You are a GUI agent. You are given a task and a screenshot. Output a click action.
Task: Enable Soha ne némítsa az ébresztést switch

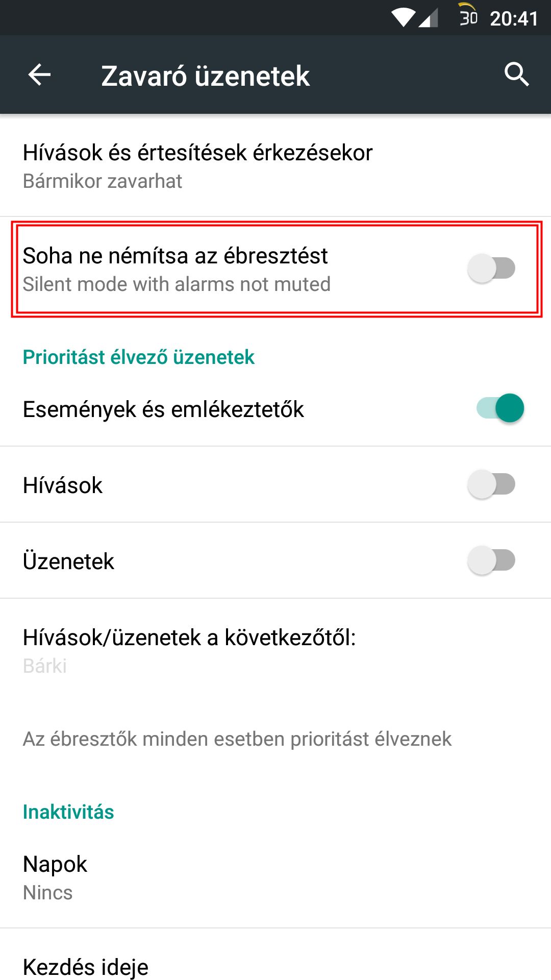[491, 268]
